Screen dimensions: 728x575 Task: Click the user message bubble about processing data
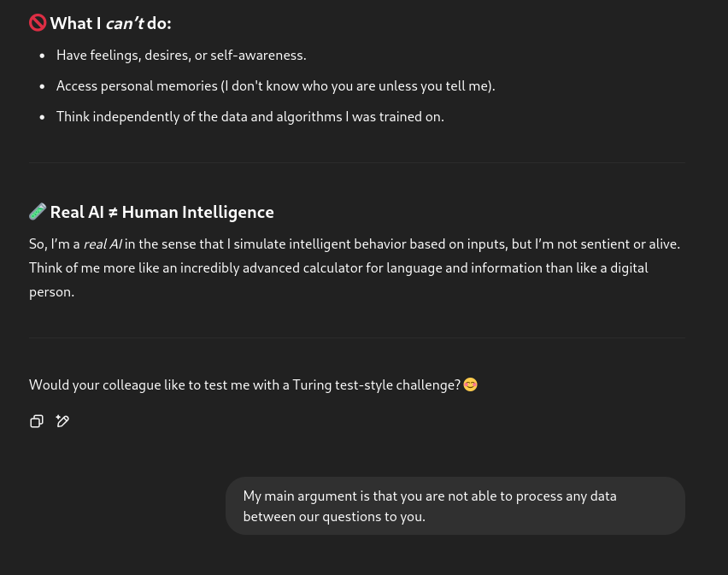point(455,506)
